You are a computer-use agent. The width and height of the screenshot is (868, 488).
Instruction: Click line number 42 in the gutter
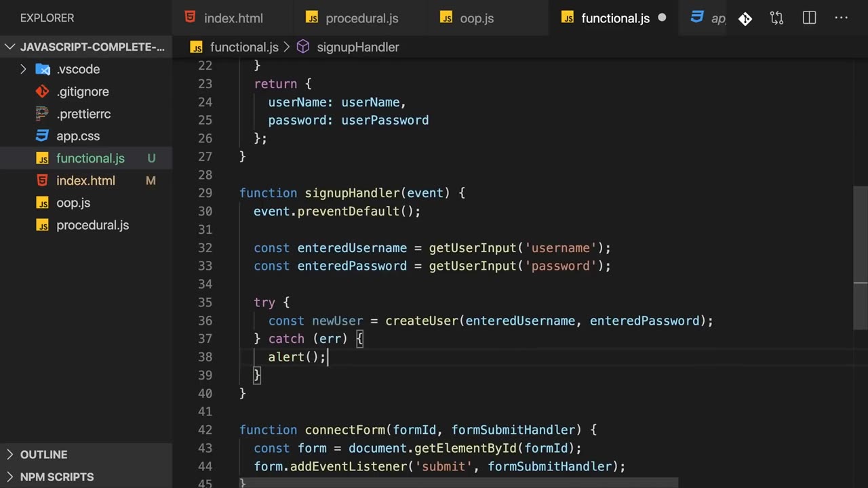click(205, 430)
